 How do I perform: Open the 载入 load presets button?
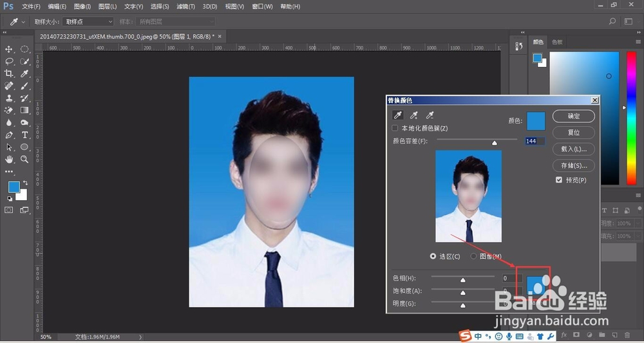point(573,149)
